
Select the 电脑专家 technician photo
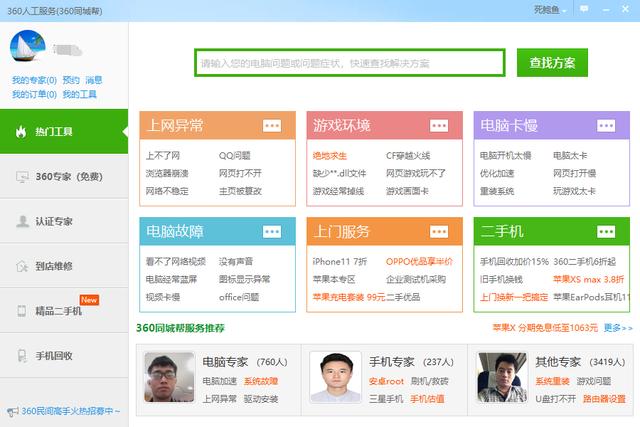166,377
